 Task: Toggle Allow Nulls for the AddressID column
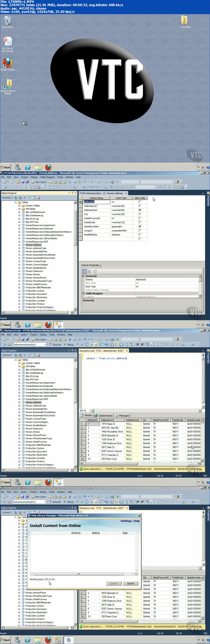140,202
